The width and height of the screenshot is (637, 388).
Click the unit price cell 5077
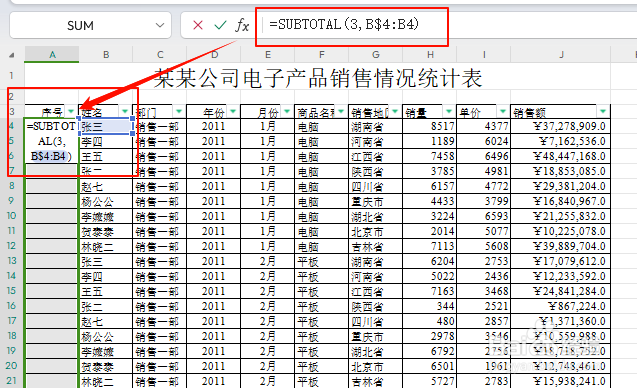click(483, 232)
